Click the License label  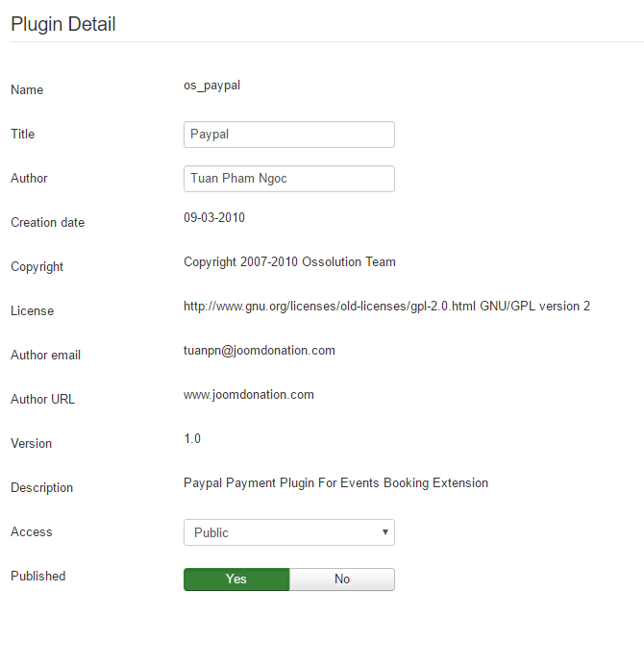[32, 311]
